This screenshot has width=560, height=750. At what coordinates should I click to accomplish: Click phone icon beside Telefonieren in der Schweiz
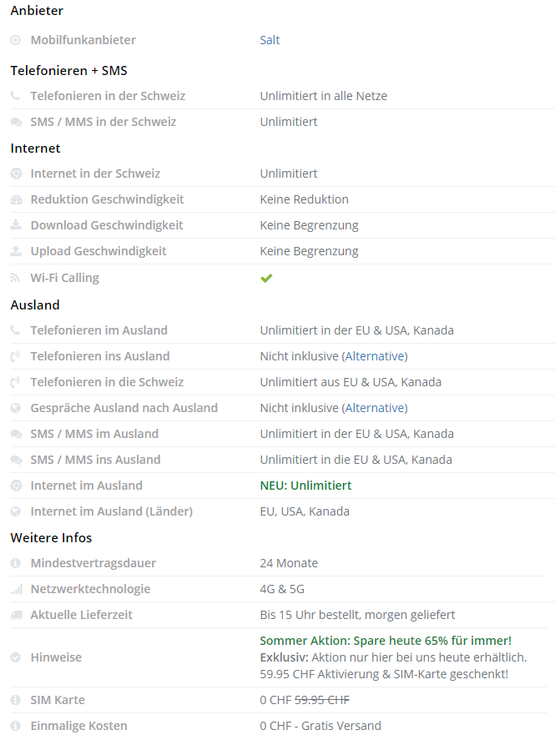(16, 96)
